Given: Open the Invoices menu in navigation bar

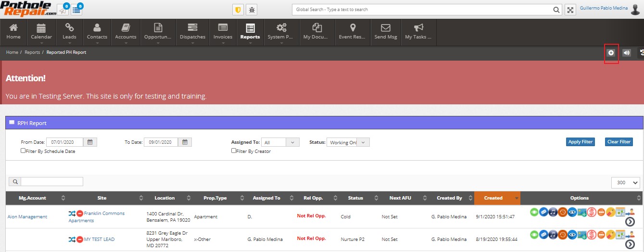Looking at the screenshot, I should coord(223,33).
